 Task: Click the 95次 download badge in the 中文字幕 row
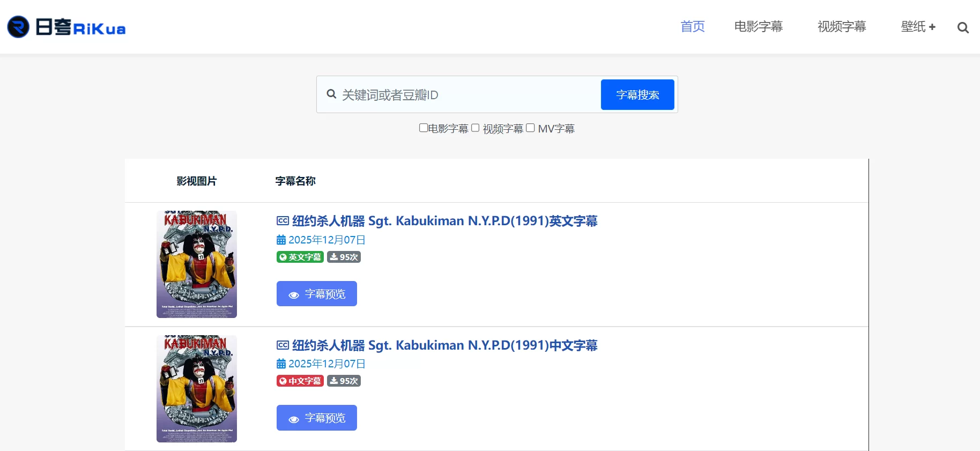344,381
